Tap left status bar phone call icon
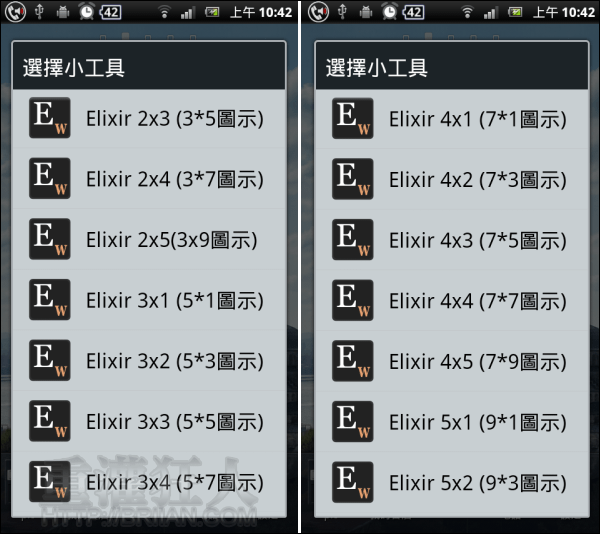 (15, 12)
